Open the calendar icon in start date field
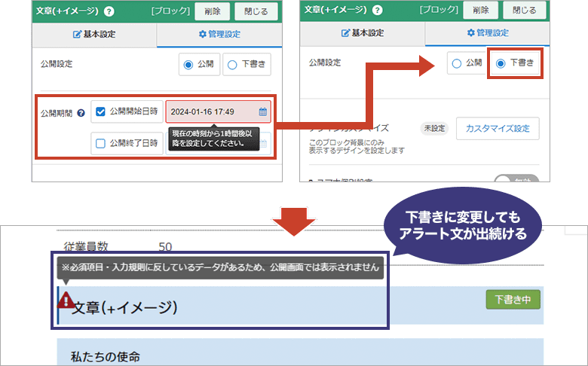 263,112
